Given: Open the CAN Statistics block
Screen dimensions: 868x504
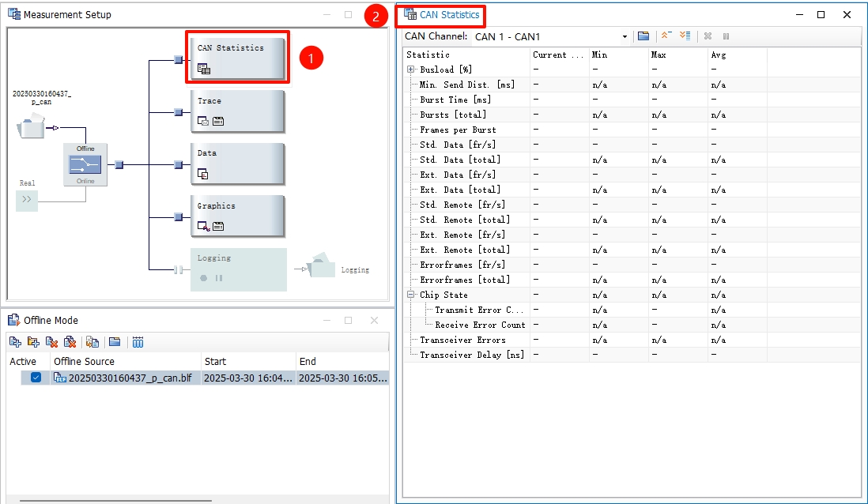Looking at the screenshot, I should [237, 57].
